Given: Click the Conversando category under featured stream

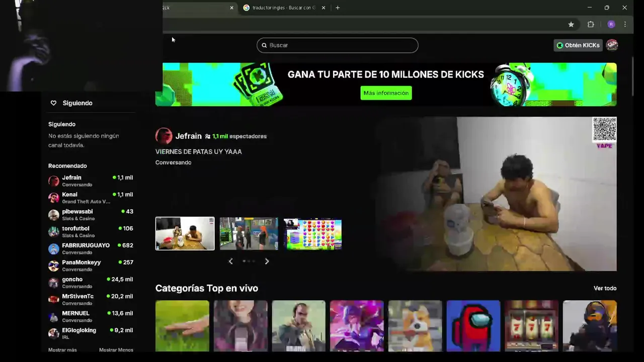Looking at the screenshot, I should [x=173, y=162].
